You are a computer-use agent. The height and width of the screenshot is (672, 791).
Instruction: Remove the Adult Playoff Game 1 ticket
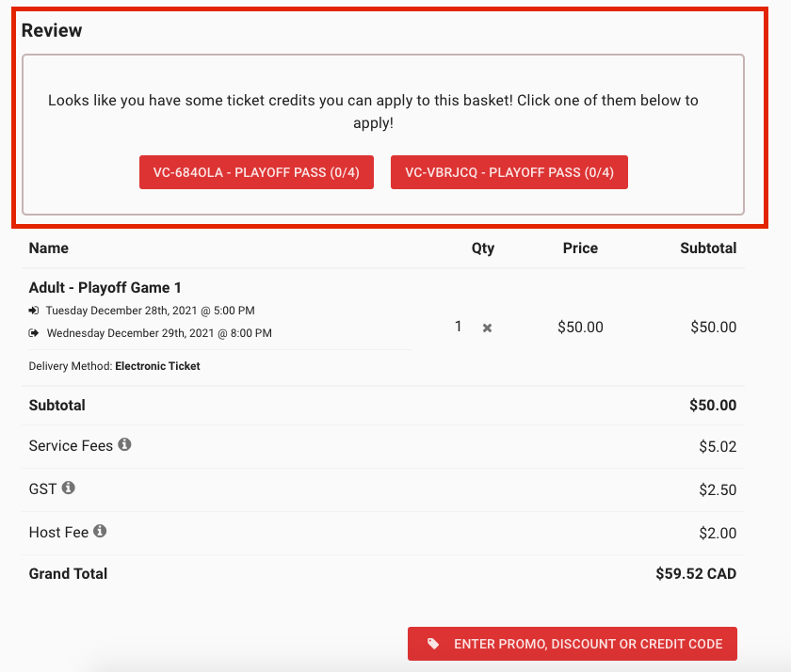[487, 328]
